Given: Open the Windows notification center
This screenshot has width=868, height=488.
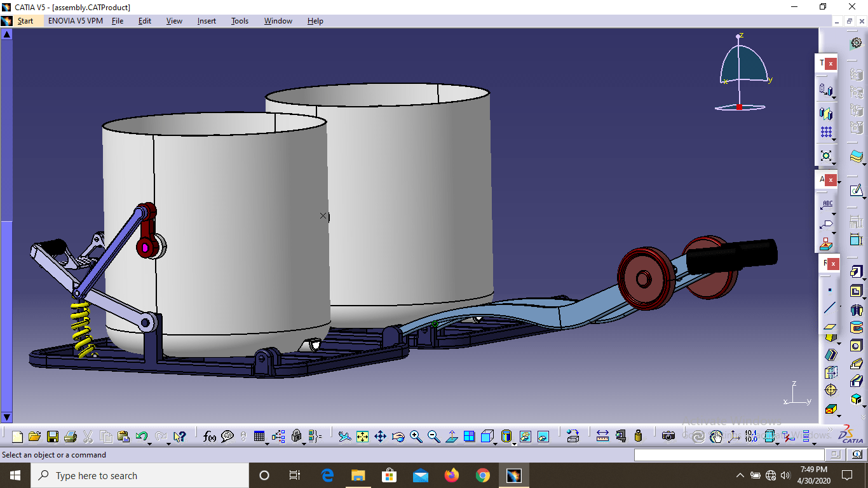Looking at the screenshot, I should [846, 475].
